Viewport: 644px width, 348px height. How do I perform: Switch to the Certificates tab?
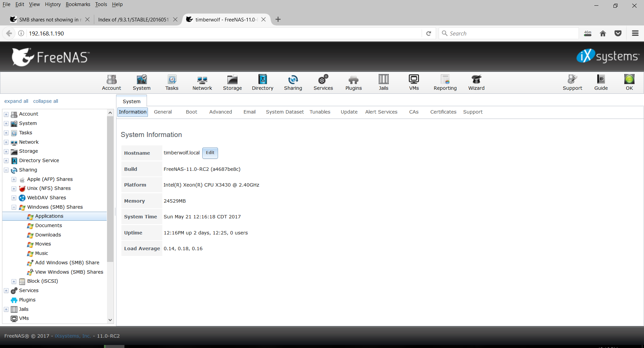point(443,112)
